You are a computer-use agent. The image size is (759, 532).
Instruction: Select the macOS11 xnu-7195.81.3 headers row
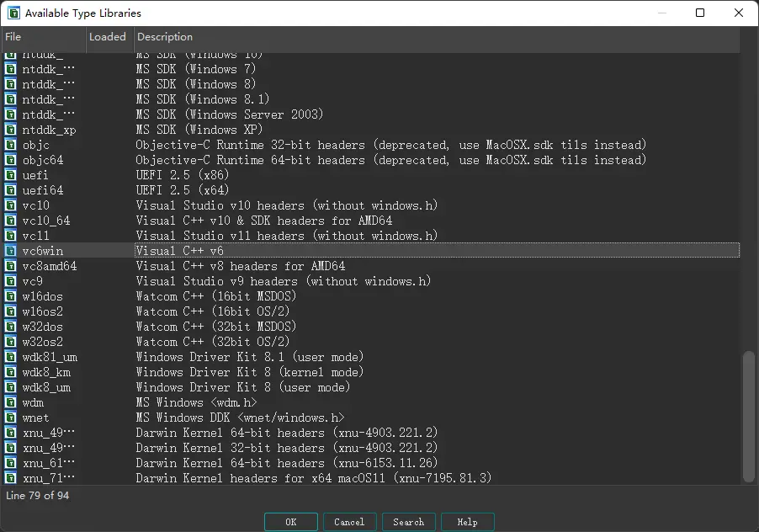(x=372, y=478)
